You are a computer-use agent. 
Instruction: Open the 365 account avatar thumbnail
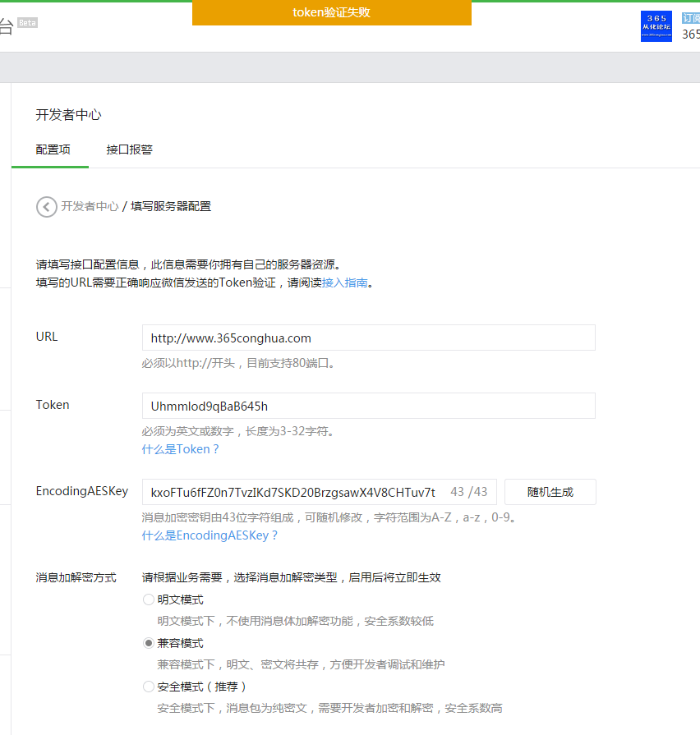click(x=656, y=26)
